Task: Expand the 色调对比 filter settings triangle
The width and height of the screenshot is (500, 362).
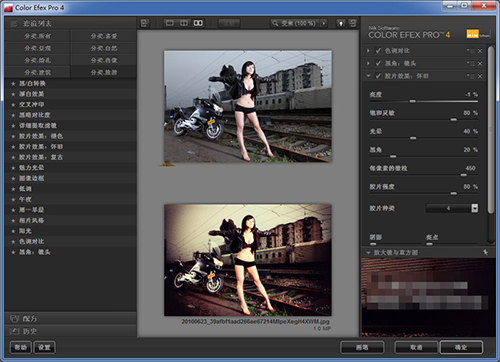Action: 368,51
